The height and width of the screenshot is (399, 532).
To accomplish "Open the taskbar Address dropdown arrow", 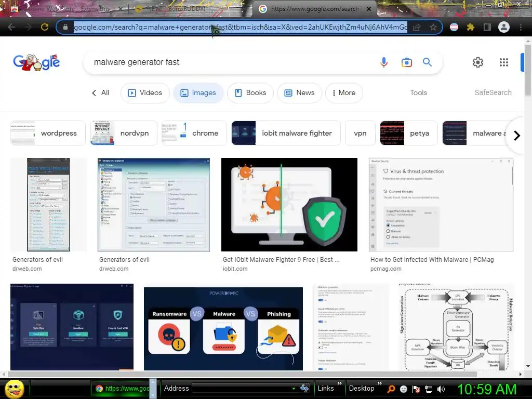I will pos(294,389).
